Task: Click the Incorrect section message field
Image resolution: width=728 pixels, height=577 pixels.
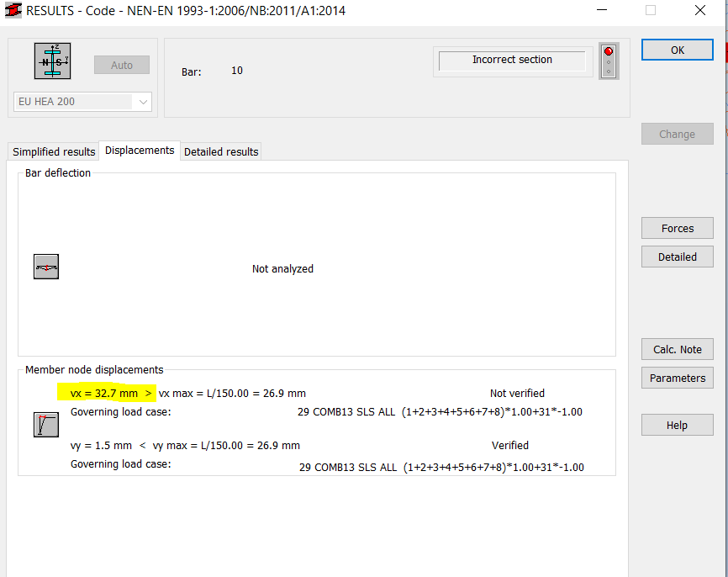Action: (x=512, y=60)
